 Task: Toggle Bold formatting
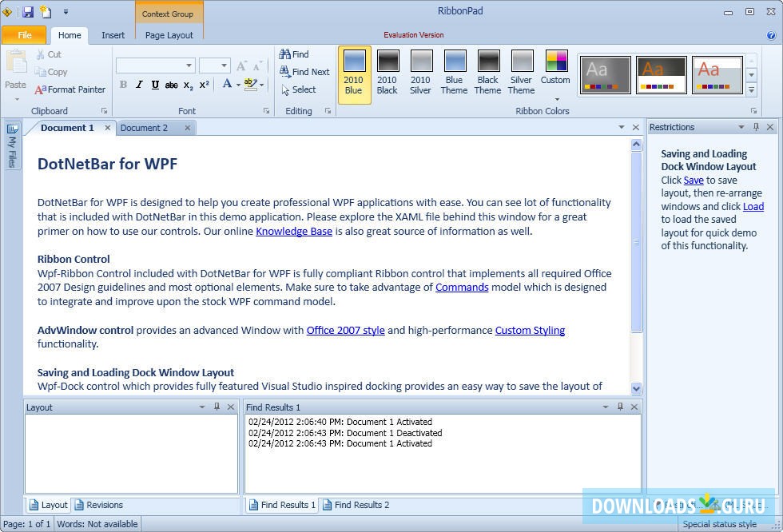pyautogui.click(x=123, y=85)
